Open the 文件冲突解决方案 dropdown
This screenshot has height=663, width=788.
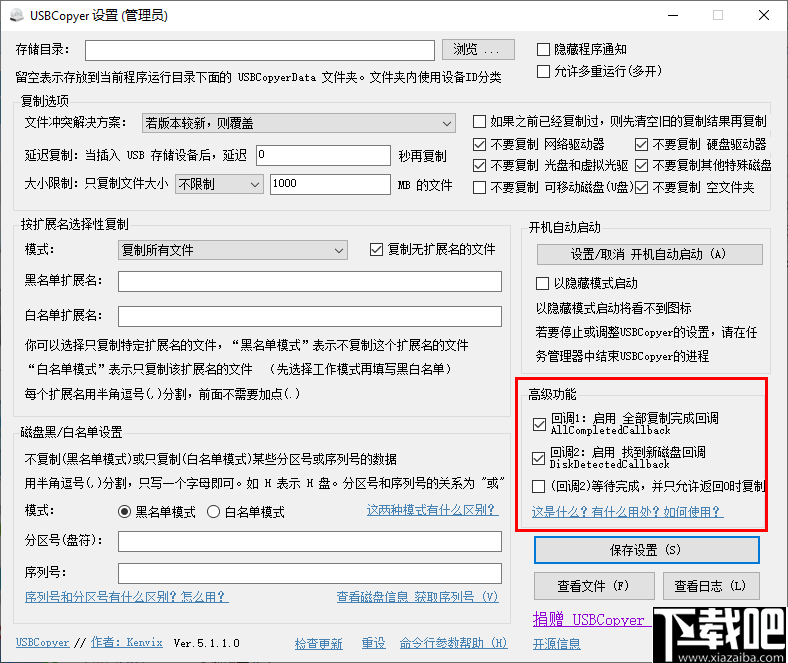(x=299, y=123)
